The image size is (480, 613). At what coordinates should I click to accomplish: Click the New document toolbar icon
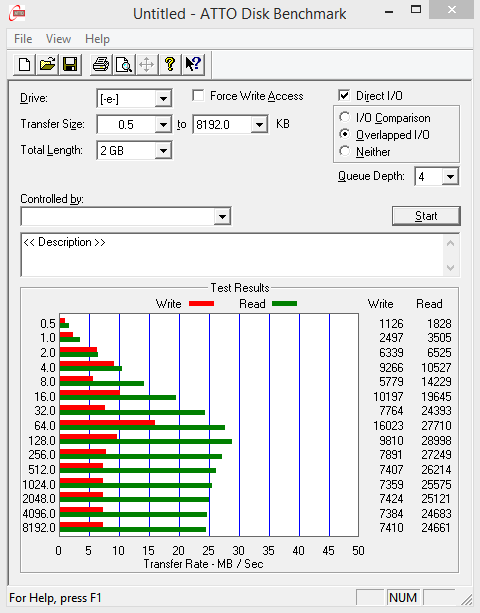pos(25,65)
